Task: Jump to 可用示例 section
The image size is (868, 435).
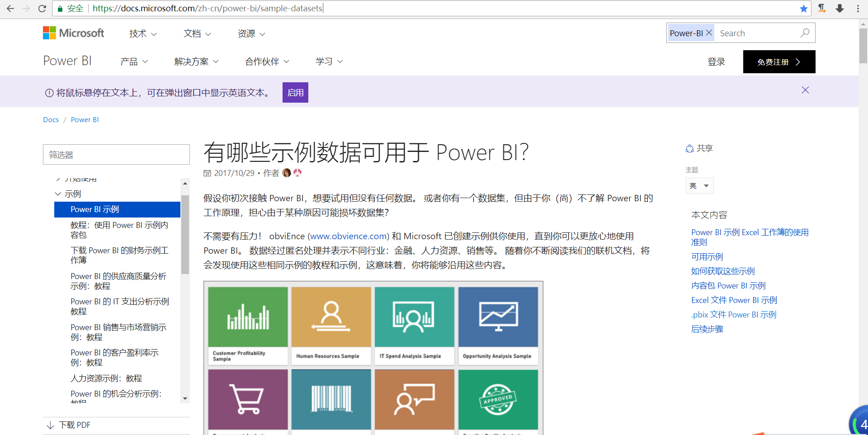Action: 707,257
